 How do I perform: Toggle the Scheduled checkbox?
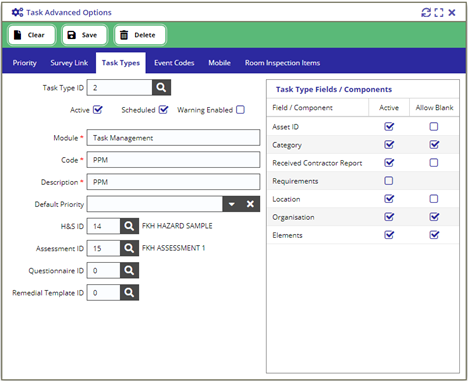tap(163, 110)
